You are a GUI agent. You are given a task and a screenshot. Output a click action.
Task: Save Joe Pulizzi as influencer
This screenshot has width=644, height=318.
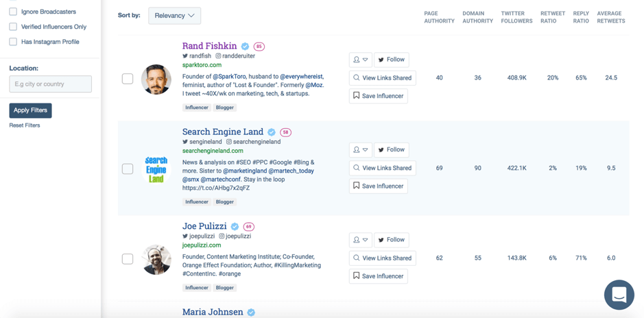(379, 276)
